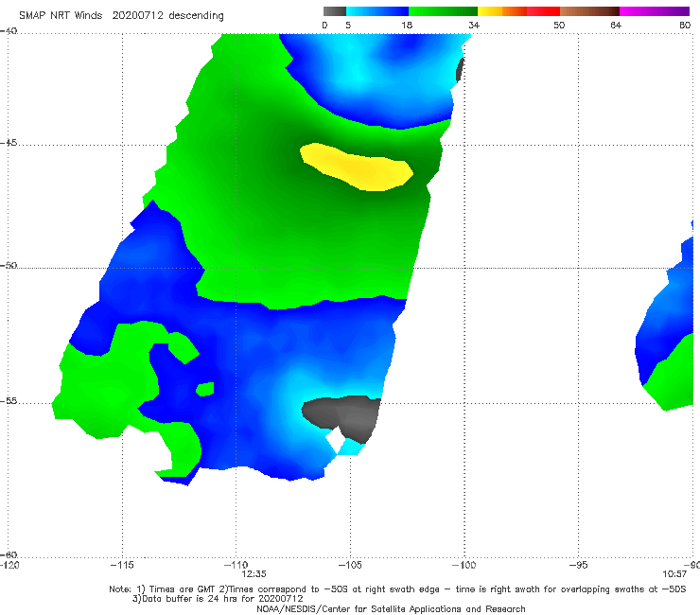Click longitude axis label -115
This screenshot has width=700, height=615.
tap(122, 566)
